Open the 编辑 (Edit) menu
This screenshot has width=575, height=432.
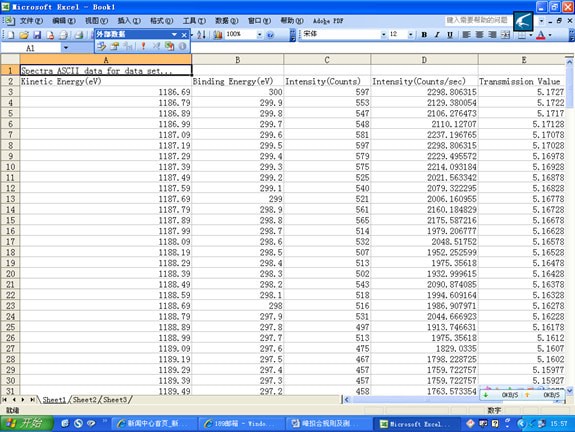coord(64,21)
